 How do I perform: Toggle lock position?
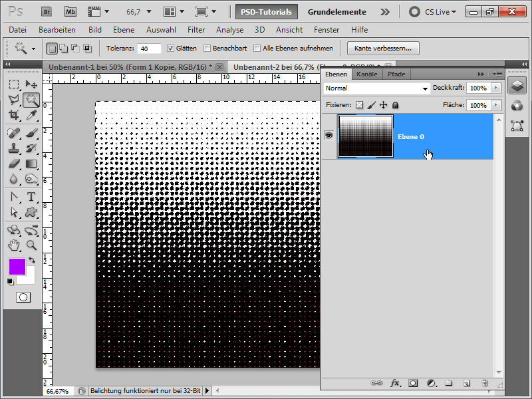[384, 105]
